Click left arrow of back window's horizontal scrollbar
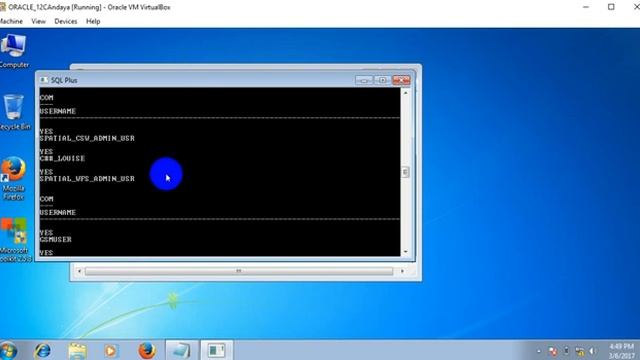Screen dimensions: 640x360 click(x=79, y=271)
